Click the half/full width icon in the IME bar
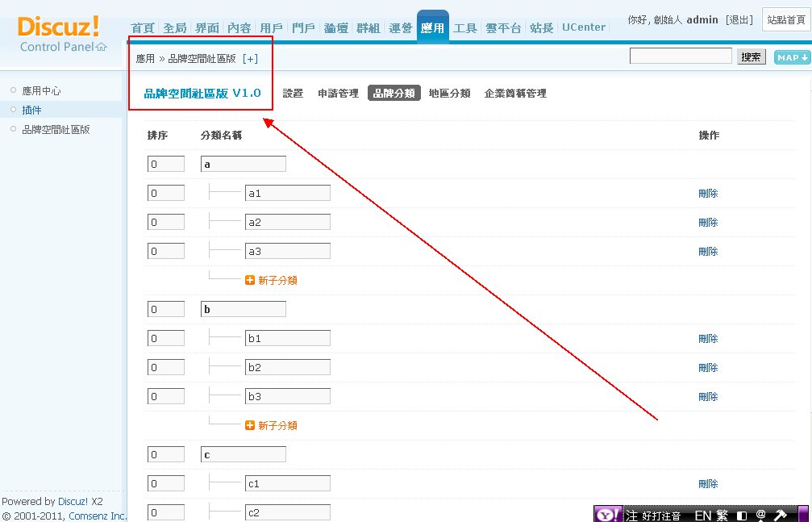Image resolution: width=812 pixels, height=522 pixels. 742,516
